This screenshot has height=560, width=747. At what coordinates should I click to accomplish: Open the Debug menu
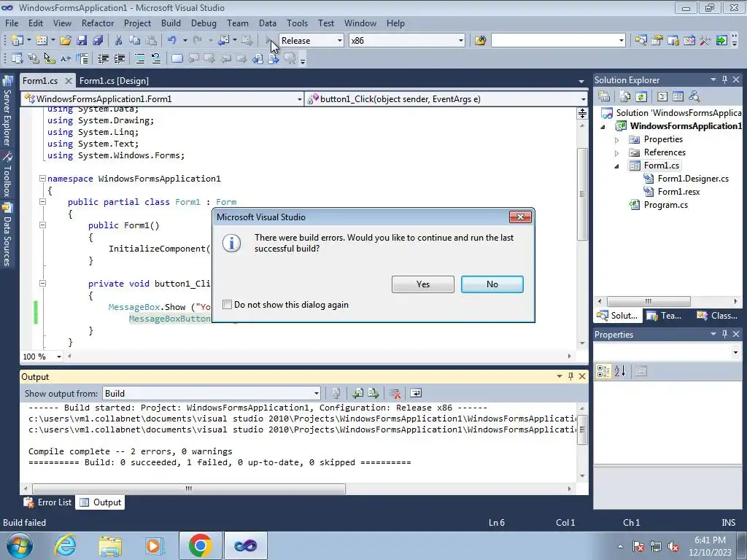tap(204, 23)
